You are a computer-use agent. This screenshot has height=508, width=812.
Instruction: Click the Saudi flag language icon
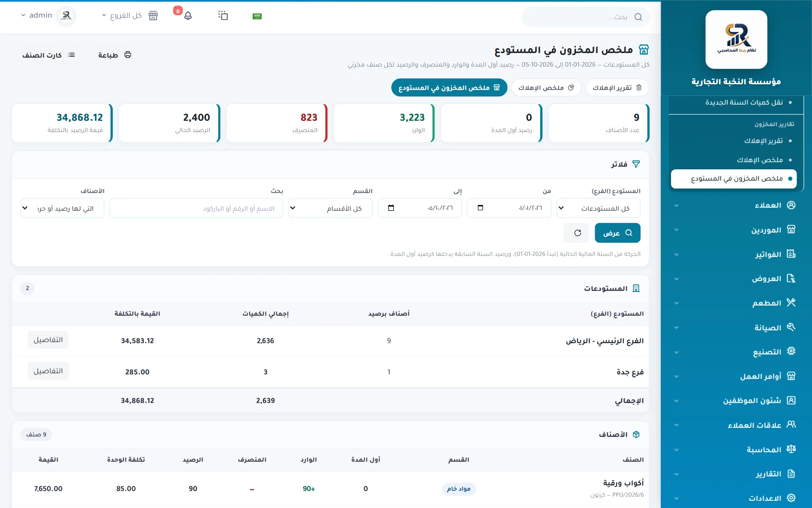point(257,16)
